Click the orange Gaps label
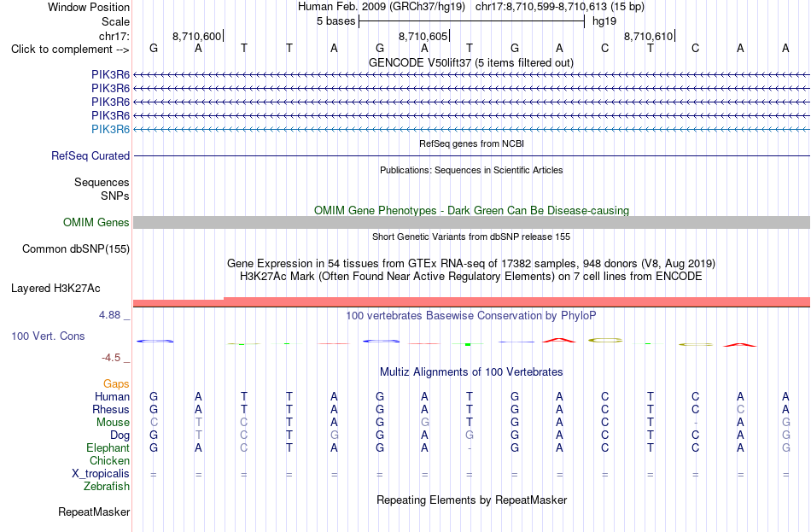Screen dimensions: 811x532 tap(116, 384)
